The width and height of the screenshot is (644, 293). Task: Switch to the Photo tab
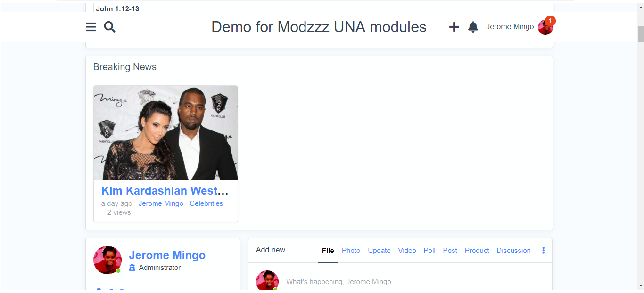point(351,251)
